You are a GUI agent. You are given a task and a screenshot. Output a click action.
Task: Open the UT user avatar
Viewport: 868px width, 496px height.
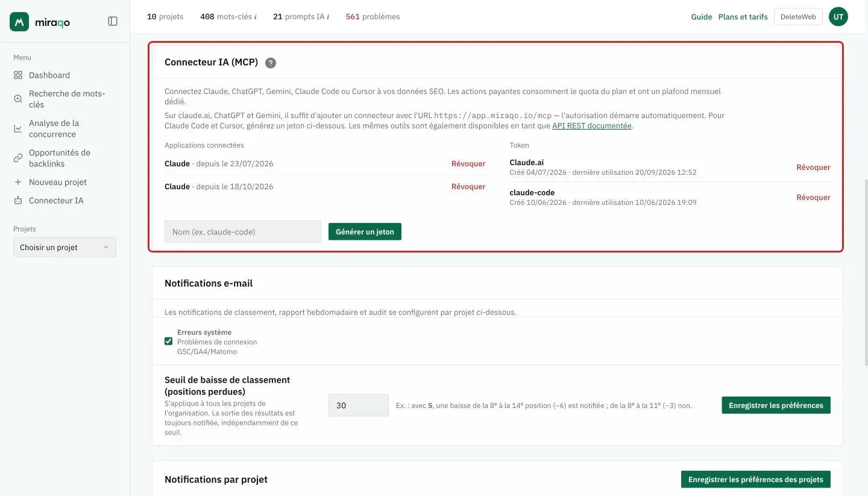tap(838, 17)
